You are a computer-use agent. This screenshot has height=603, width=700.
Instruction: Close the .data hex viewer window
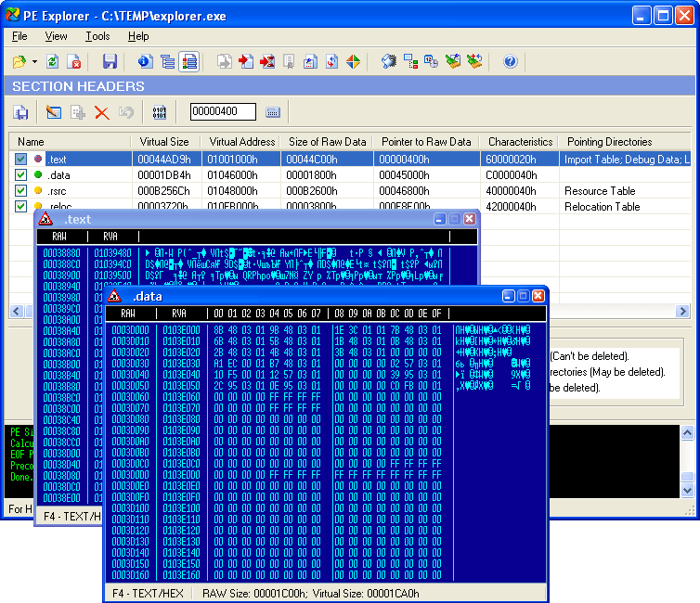tap(538, 296)
